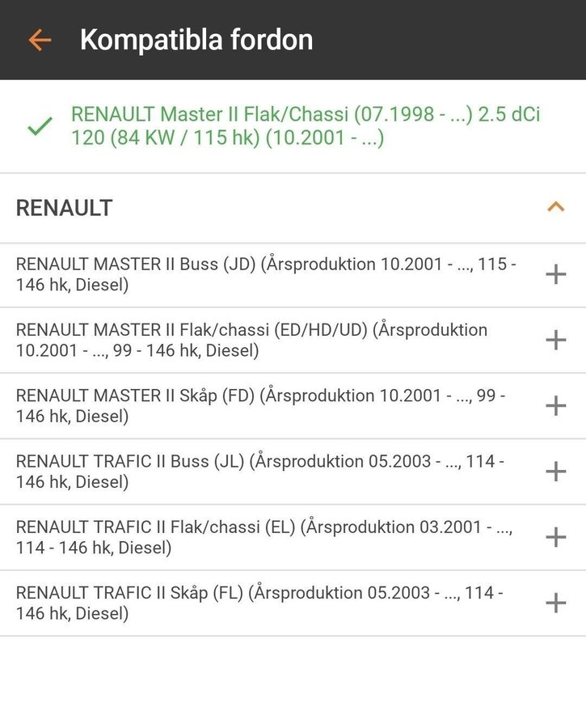Tap the RENAULT section header

coord(65,208)
